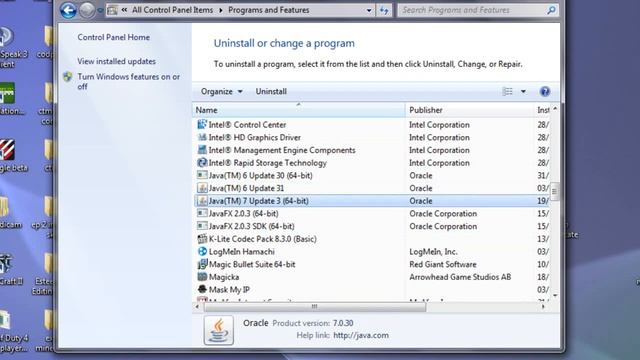The width and height of the screenshot is (640, 360).
Task: Select Intel® HD Graphics Driver entry
Action: tap(255, 138)
